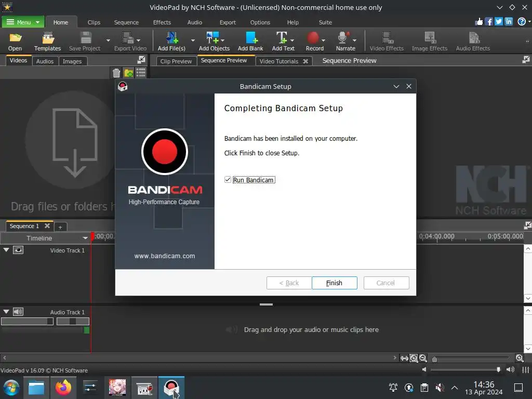Image resolution: width=532 pixels, height=399 pixels.
Task: Open the Image Effects tool
Action: (x=430, y=42)
